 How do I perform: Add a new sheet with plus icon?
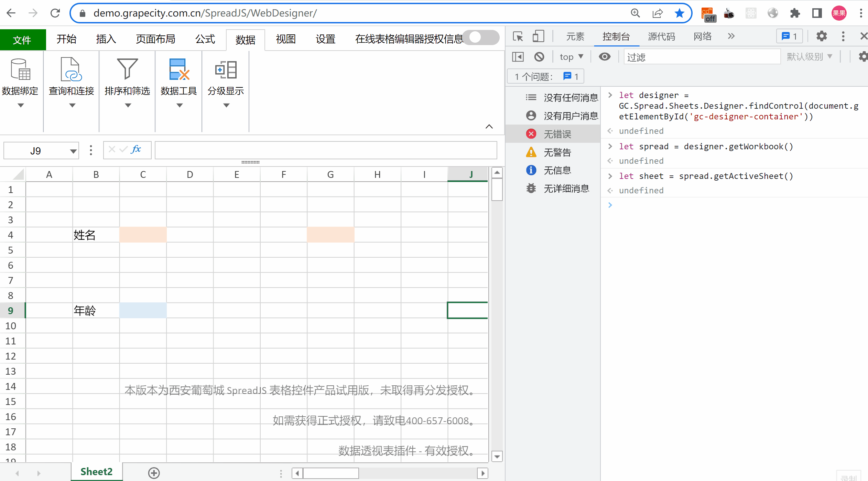tap(154, 473)
